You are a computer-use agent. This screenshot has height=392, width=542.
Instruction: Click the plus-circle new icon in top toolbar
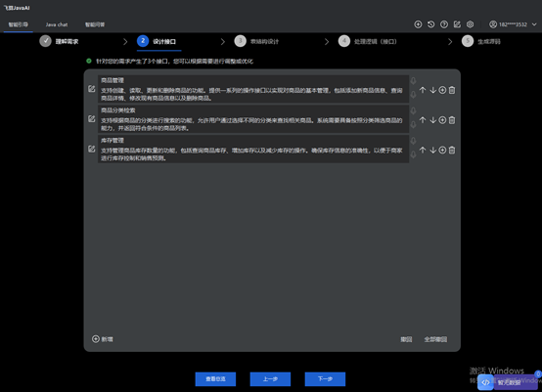(418, 24)
